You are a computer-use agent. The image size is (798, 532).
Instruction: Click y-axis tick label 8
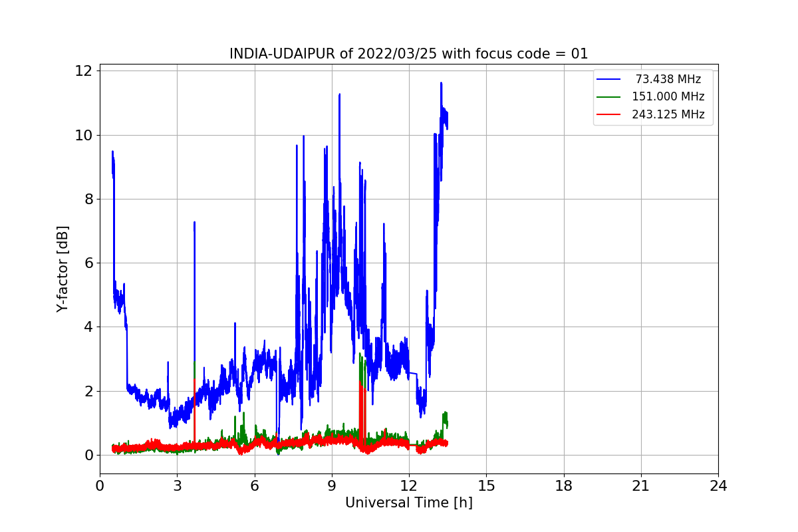[90, 199]
